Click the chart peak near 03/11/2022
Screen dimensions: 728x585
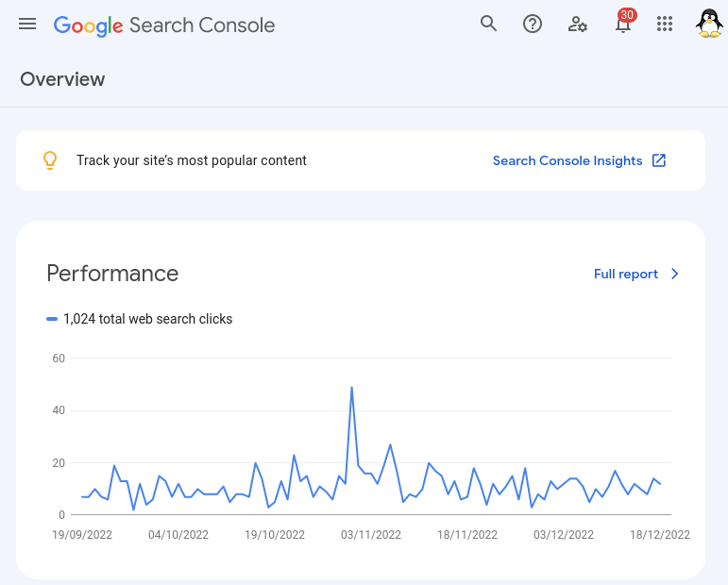(351, 388)
